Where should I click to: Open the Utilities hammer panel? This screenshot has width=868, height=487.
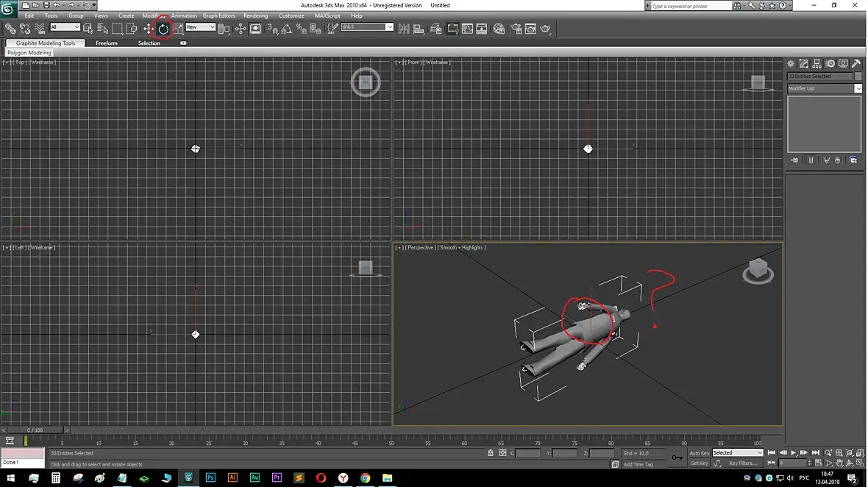tap(856, 64)
